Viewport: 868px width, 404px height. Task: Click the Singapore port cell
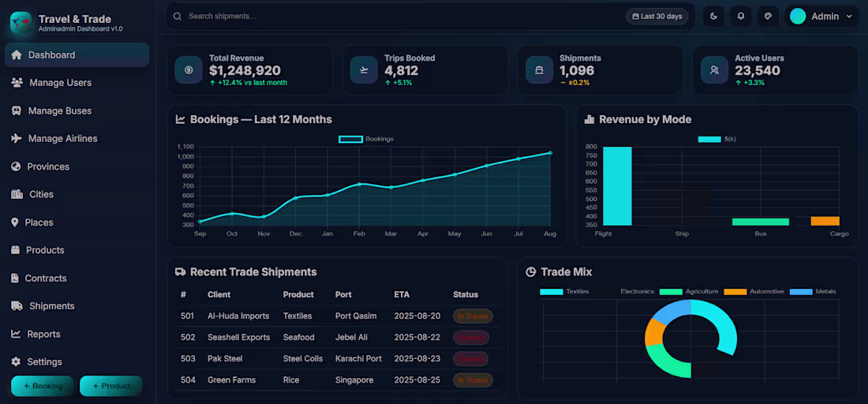354,380
